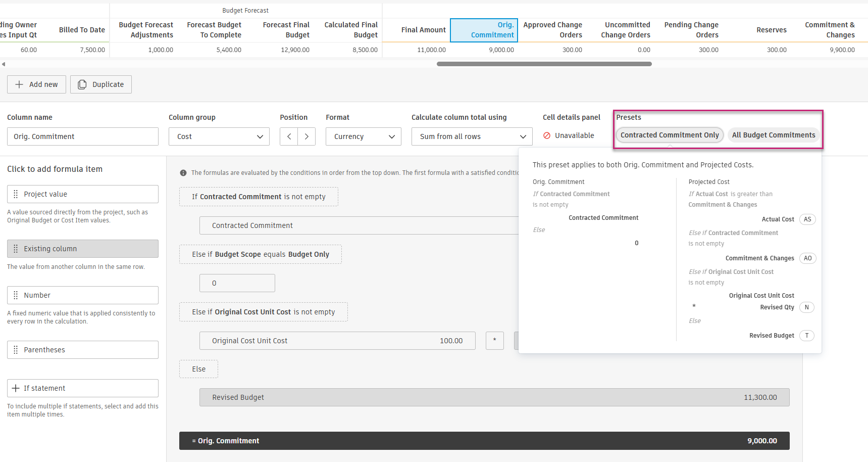Click the AS badge beside Actual Cost
868x462 pixels.
[807, 219]
